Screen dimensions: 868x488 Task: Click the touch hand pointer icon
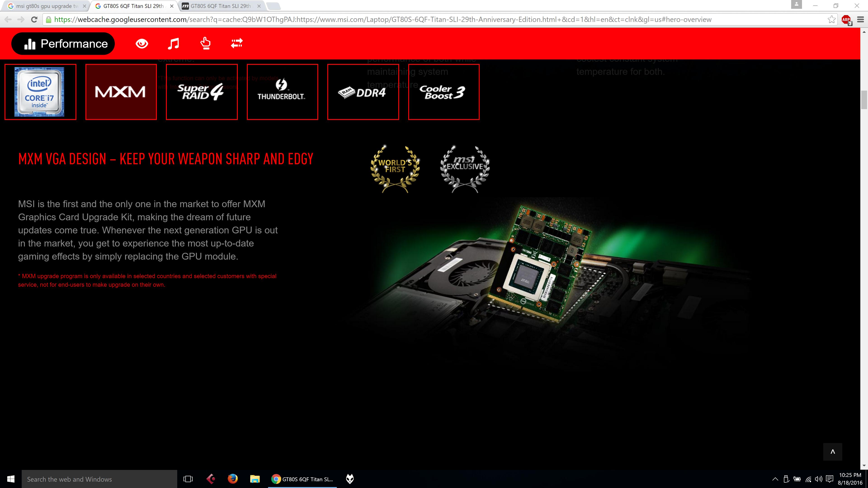[205, 44]
